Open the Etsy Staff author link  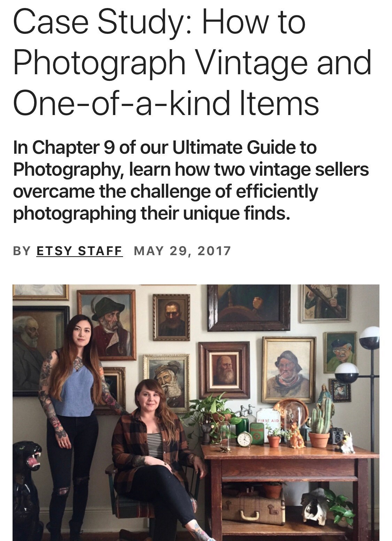coord(79,251)
